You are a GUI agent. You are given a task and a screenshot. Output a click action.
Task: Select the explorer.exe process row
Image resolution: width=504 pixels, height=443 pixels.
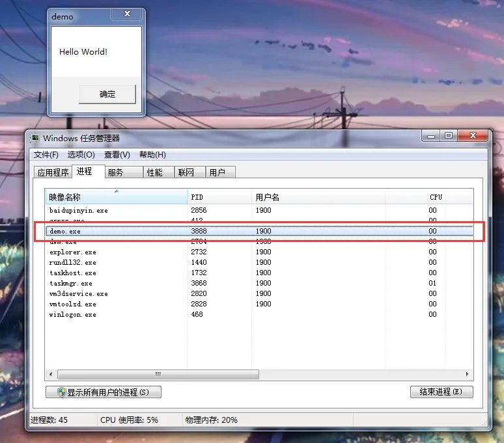pyautogui.click(x=259, y=252)
